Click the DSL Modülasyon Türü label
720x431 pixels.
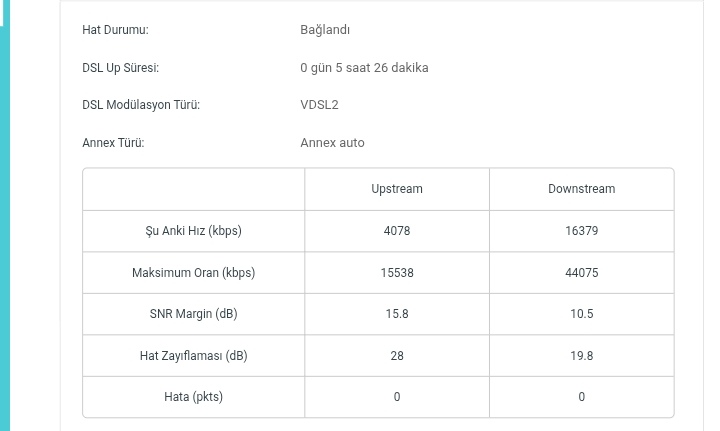141,105
